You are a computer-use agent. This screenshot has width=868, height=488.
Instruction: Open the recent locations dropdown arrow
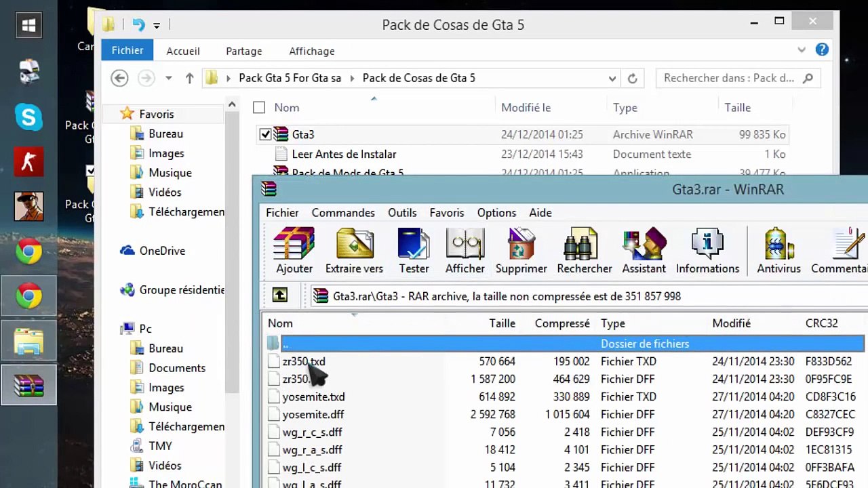tap(169, 78)
